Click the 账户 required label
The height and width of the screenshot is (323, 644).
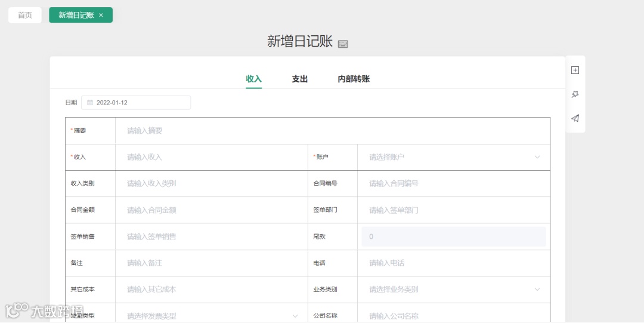point(321,157)
